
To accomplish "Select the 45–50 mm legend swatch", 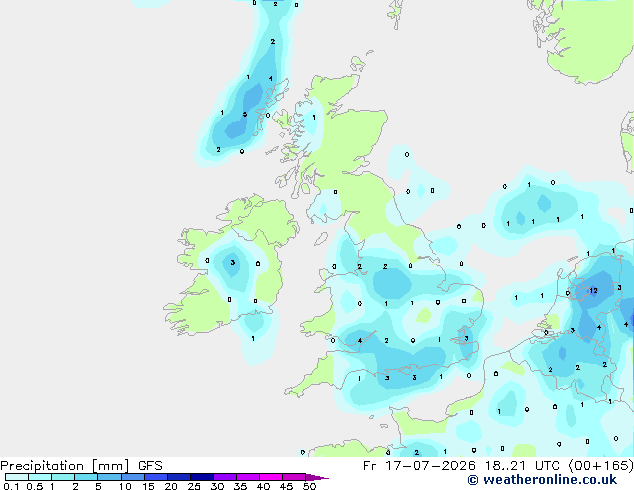I will [x=294, y=477].
